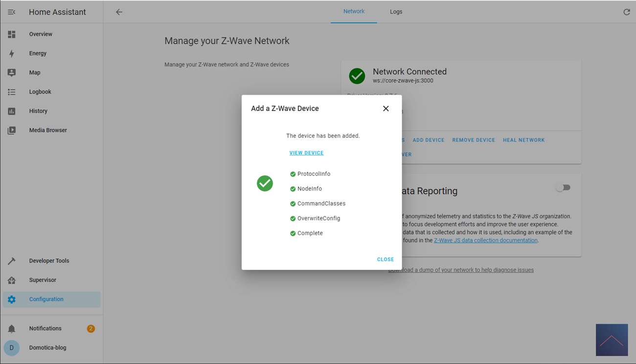Click the Supervisor sidebar icon
Image resolution: width=636 pixels, height=364 pixels.
pyautogui.click(x=12, y=280)
